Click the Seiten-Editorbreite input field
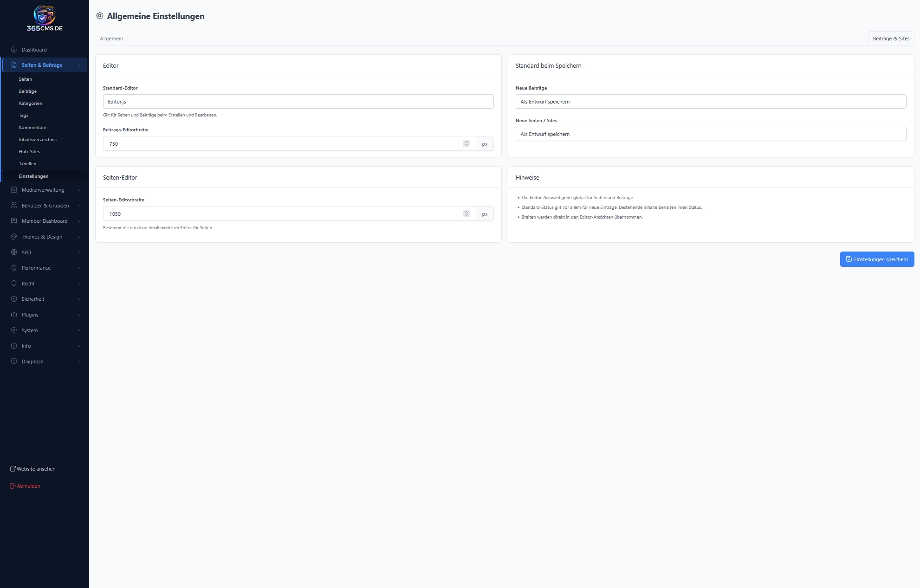The width and height of the screenshot is (920, 588). click(x=283, y=214)
